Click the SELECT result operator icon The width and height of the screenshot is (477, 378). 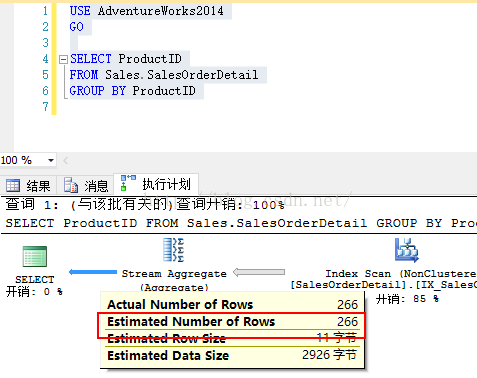click(35, 256)
